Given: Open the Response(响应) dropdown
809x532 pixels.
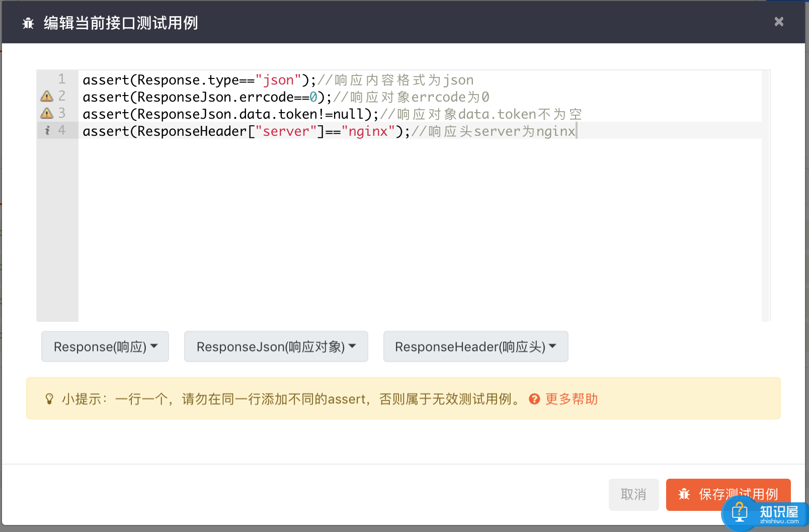Looking at the screenshot, I should (105, 346).
